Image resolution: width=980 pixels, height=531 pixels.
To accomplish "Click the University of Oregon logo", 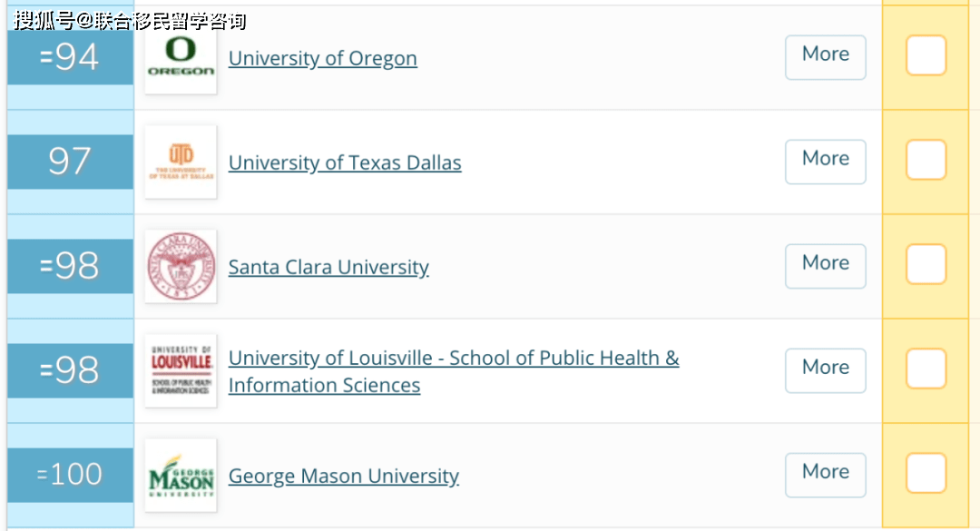I will tap(181, 58).
